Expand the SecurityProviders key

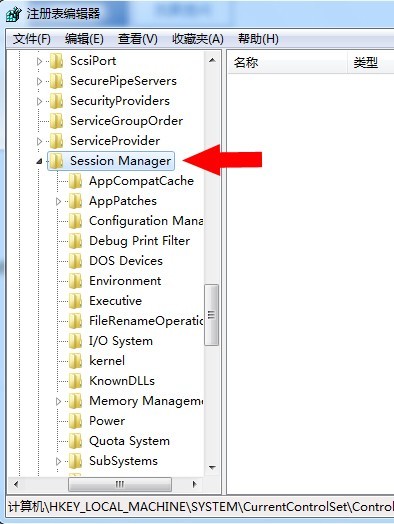[39, 101]
